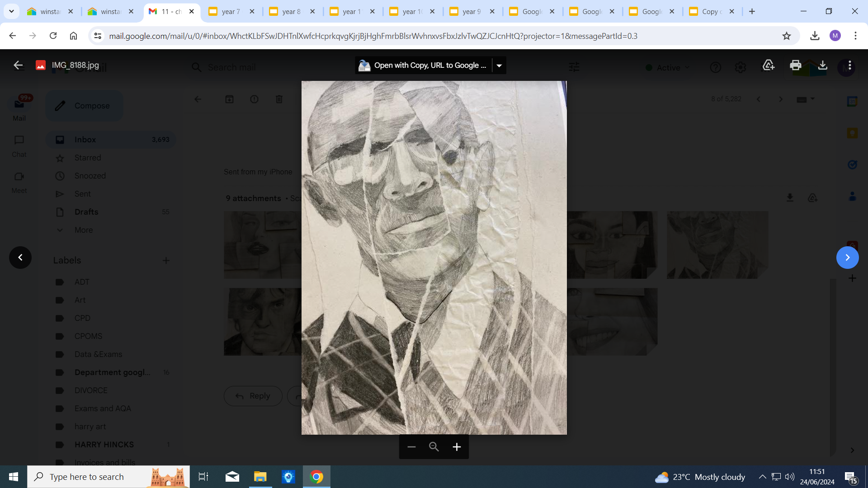Download IMG_8188.jpg from preview toolbar
868x488 pixels.
(x=823, y=65)
